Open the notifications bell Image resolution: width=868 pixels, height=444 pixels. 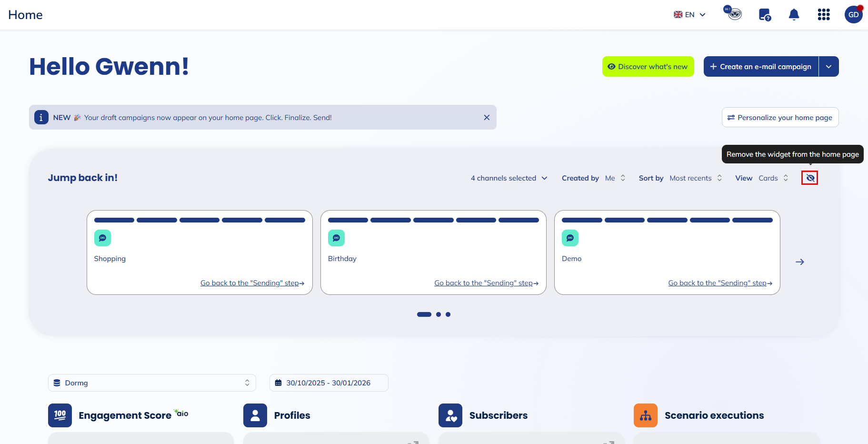pyautogui.click(x=794, y=15)
